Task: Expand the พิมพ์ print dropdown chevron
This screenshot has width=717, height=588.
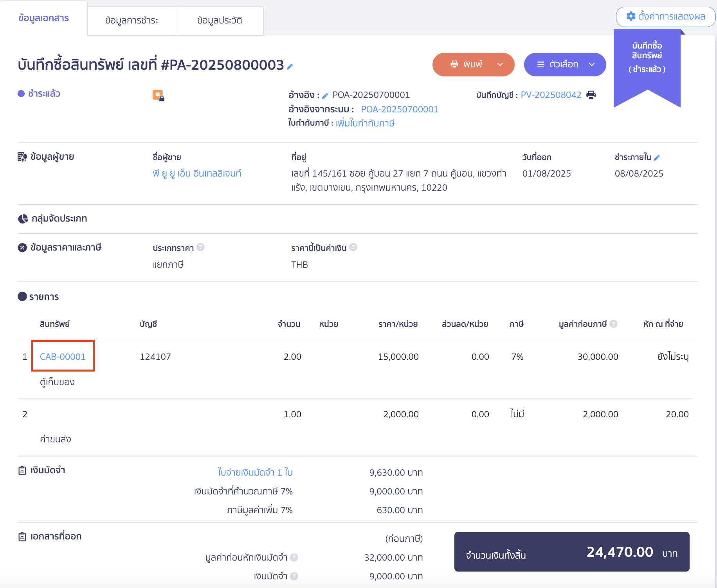Action: point(500,64)
